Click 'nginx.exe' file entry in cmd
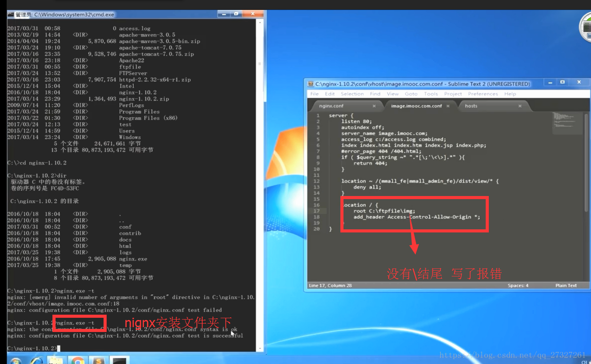The height and width of the screenshot is (364, 591). [133, 259]
